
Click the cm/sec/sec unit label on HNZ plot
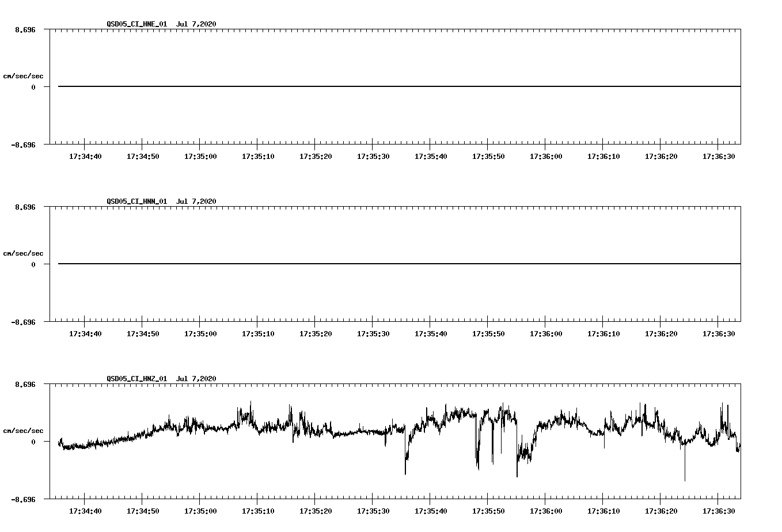(23, 431)
